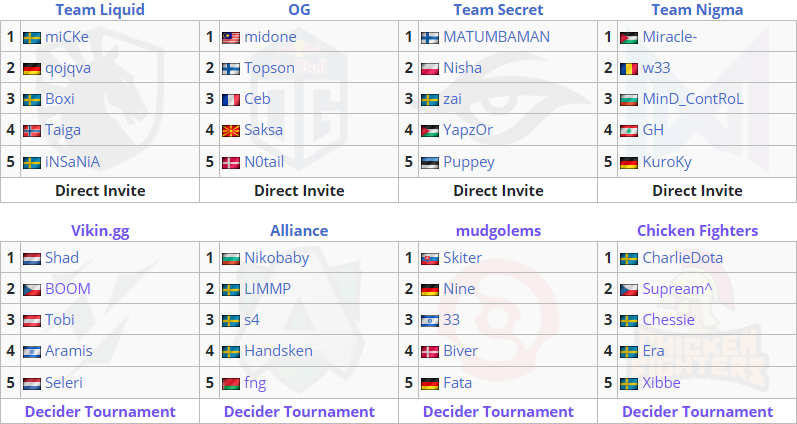
Task: Click the Belarus flag next to fng
Action: pos(231,383)
